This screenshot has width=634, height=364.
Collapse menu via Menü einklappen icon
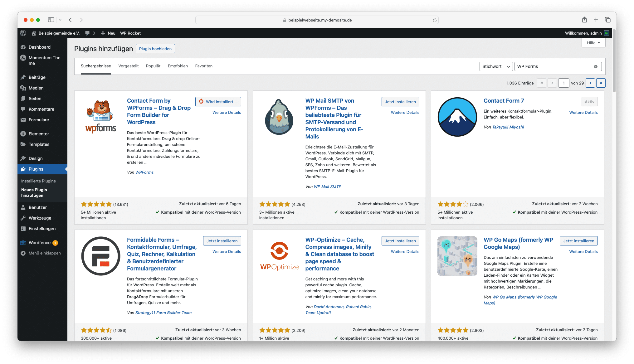click(23, 253)
